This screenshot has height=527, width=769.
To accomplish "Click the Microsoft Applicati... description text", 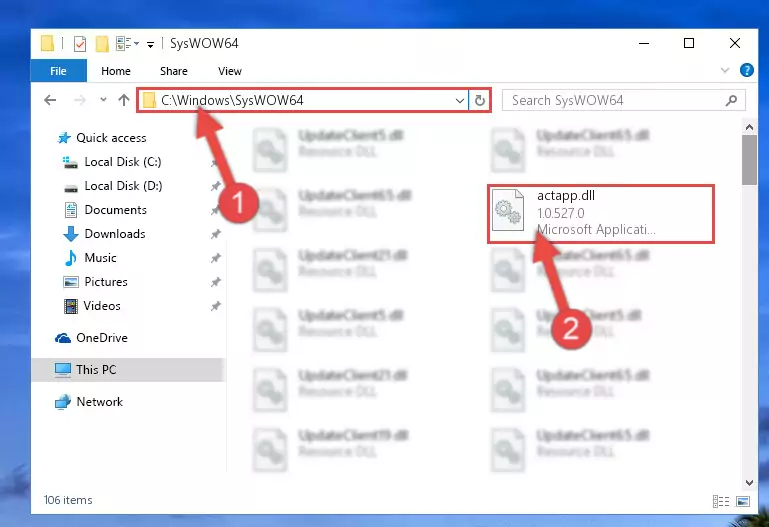I will [x=596, y=229].
